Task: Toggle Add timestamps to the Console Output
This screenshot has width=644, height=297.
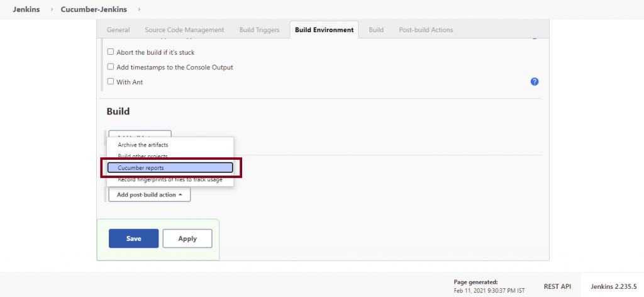Action: click(110, 67)
